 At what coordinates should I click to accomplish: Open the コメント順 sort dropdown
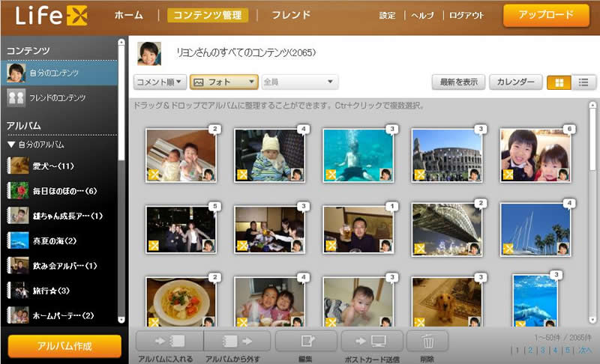159,82
